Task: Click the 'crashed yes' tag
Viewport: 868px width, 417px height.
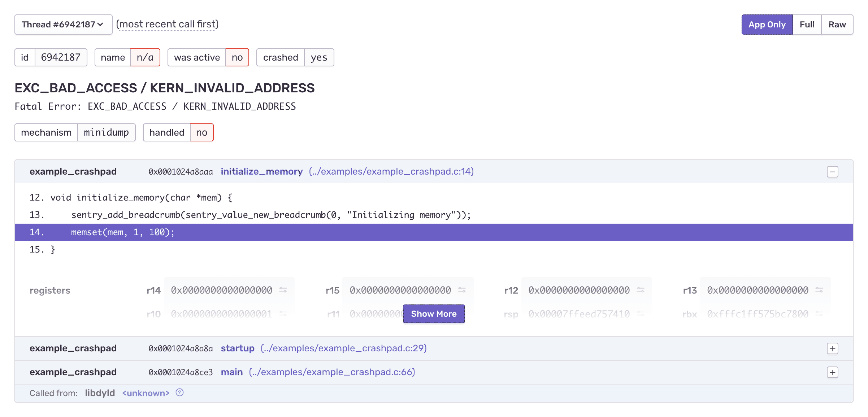Action: click(295, 58)
